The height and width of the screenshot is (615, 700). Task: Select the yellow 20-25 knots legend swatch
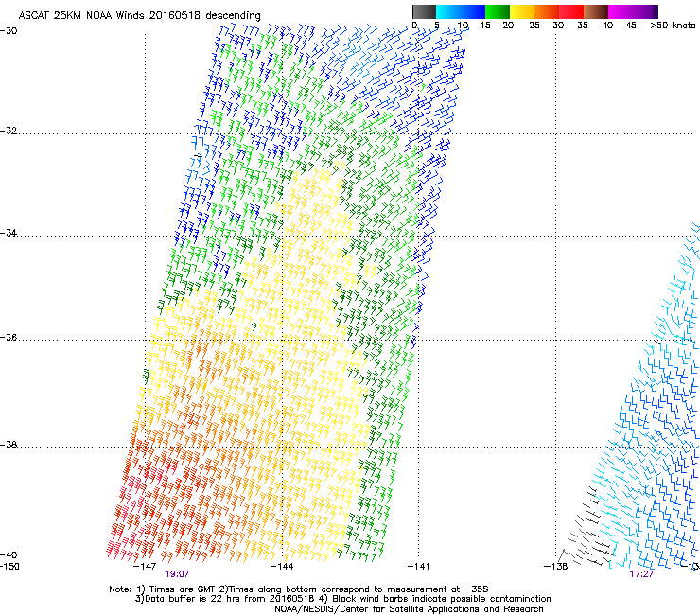point(522,11)
